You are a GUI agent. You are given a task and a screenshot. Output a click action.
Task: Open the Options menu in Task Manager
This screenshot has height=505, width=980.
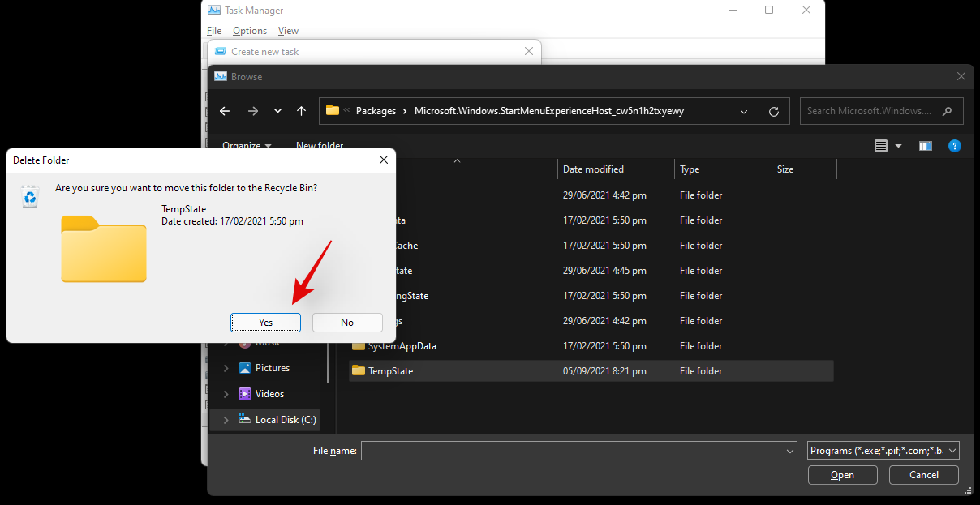point(250,31)
